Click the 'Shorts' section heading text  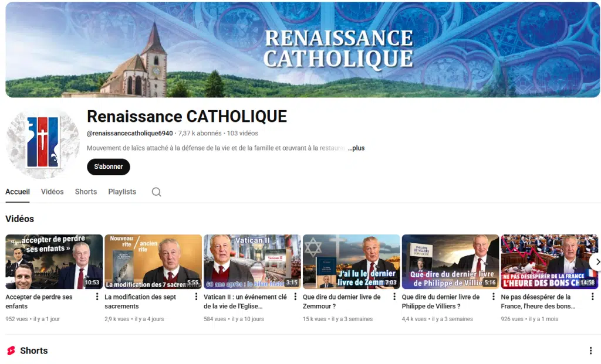[33, 351]
